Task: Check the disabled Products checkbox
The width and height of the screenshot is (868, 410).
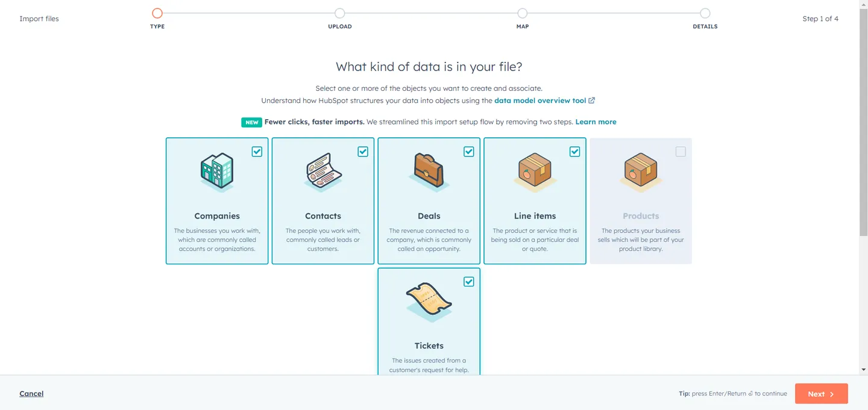Action: pos(681,152)
